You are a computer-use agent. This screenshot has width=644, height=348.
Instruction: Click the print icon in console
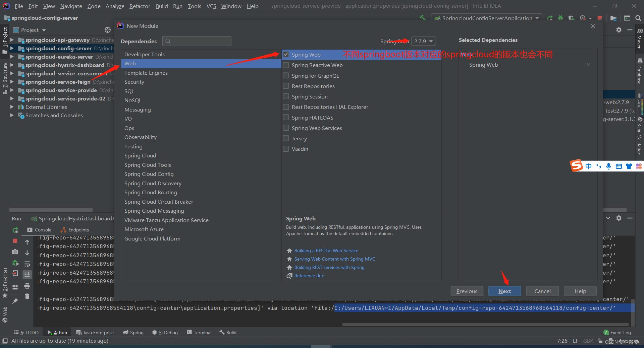(x=27, y=286)
